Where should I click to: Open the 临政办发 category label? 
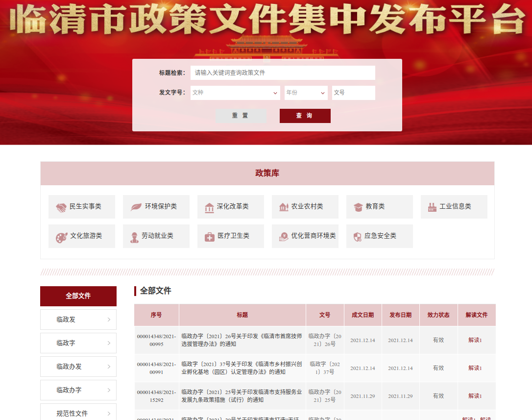click(x=69, y=367)
